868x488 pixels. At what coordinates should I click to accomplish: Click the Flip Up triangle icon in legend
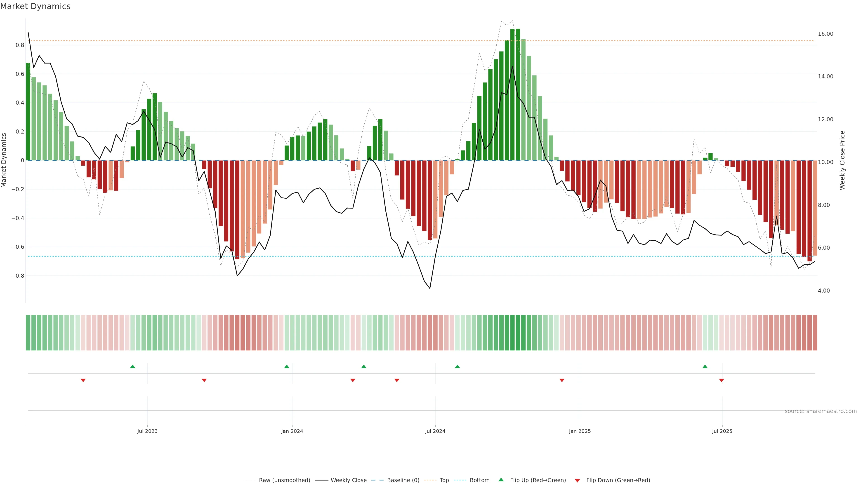coord(501,480)
